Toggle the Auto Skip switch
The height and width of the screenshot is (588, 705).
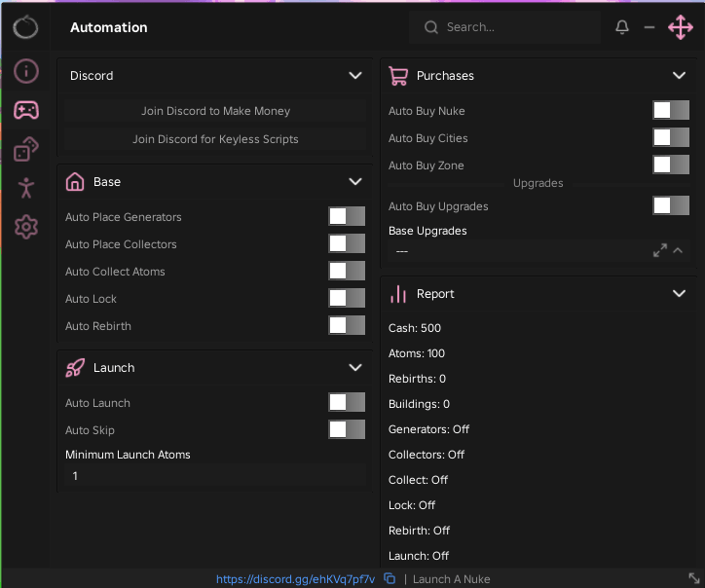(347, 429)
